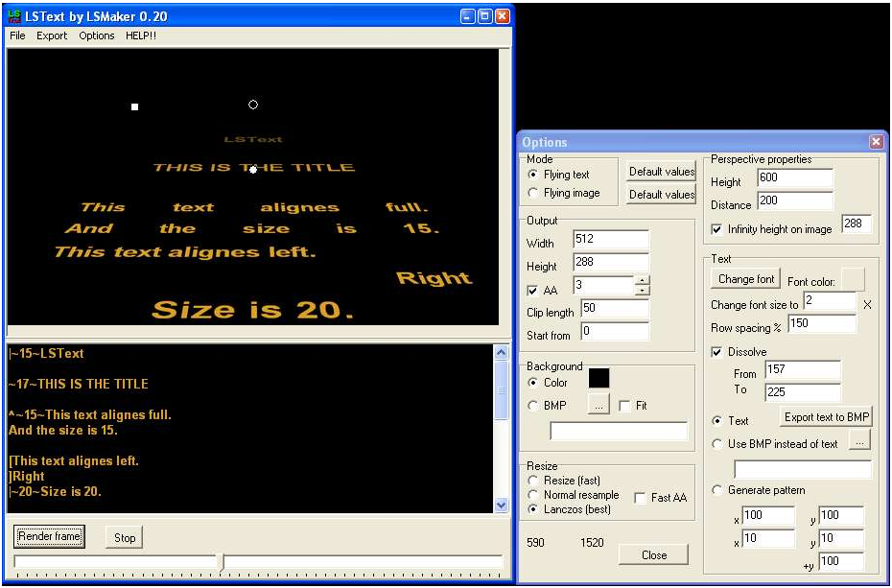Viewport: 892px width, 588px height.
Task: Increase the AA value with up arrow
Action: [x=642, y=280]
